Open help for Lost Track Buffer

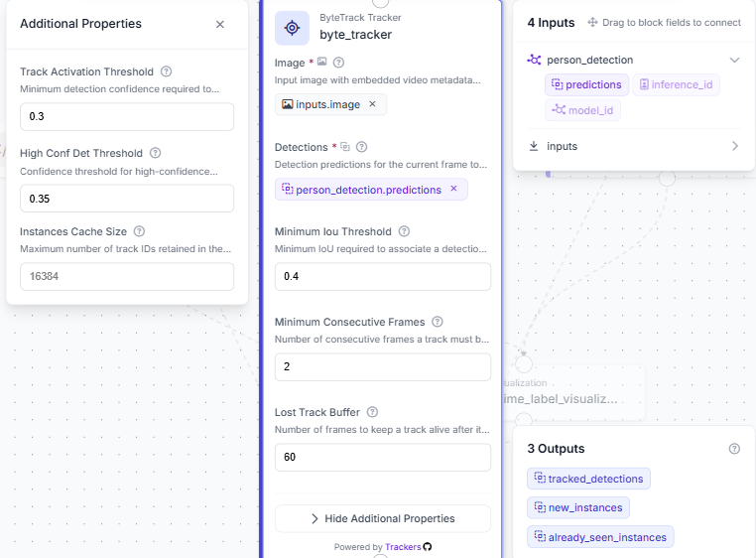point(372,412)
